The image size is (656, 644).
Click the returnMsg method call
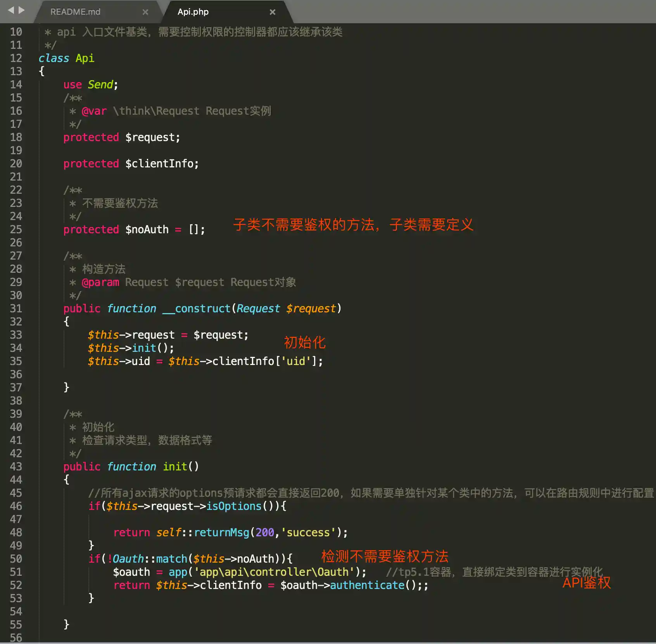pyautogui.click(x=221, y=532)
